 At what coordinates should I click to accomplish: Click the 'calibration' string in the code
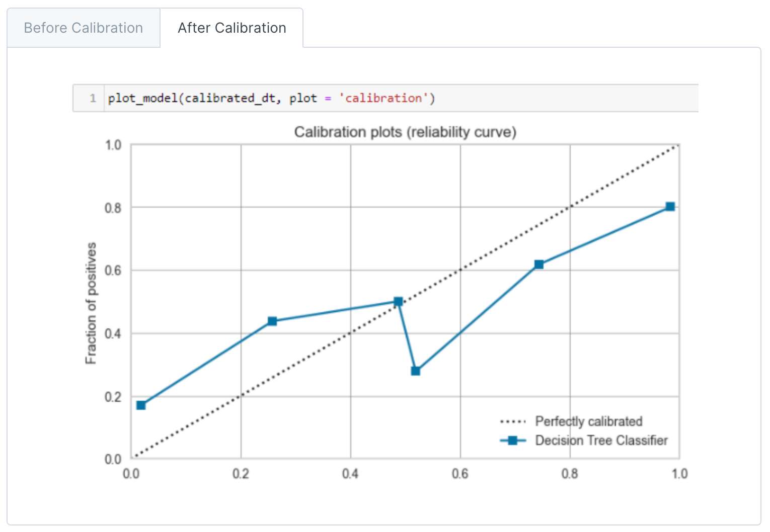click(384, 98)
